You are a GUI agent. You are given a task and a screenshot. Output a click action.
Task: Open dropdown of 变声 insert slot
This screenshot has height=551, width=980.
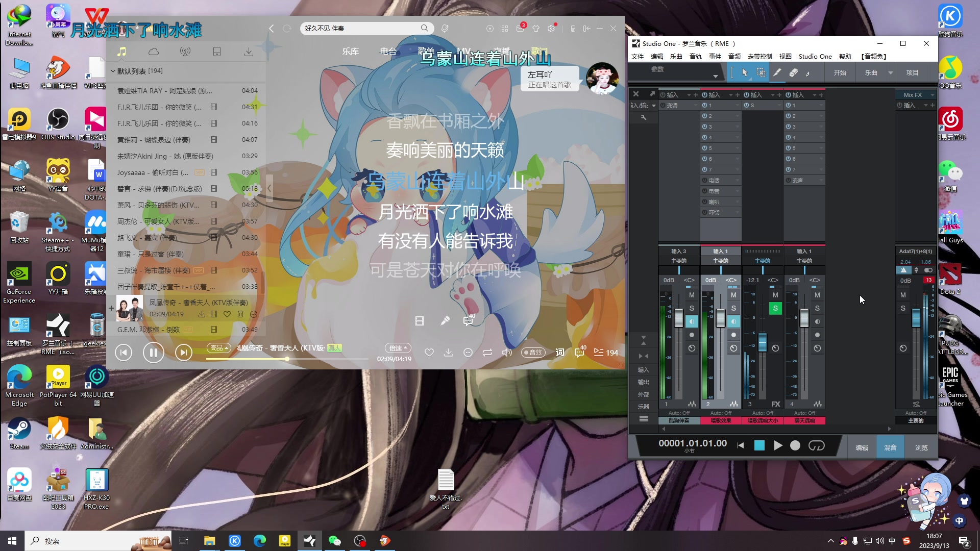[x=821, y=180]
